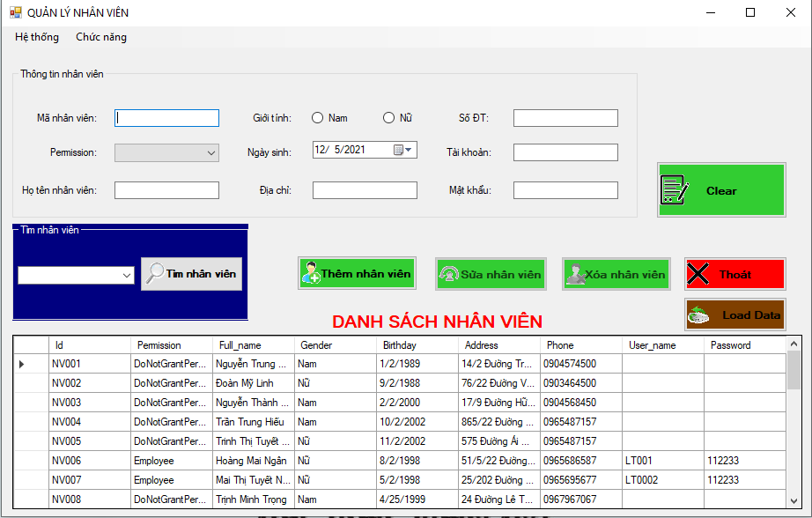Click the Employee cell in NV007 row
Screen dimensions: 812x518
pos(172,480)
